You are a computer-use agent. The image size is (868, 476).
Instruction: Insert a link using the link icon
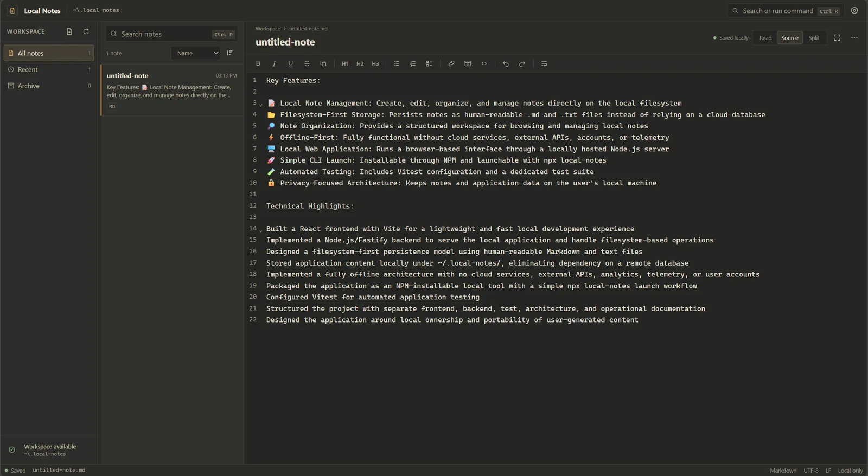(451, 63)
